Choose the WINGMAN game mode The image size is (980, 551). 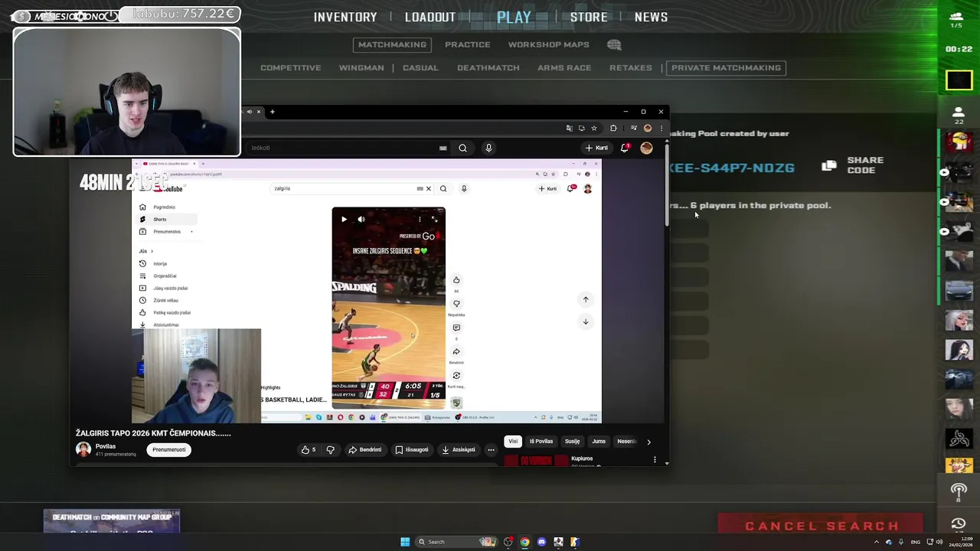click(361, 67)
